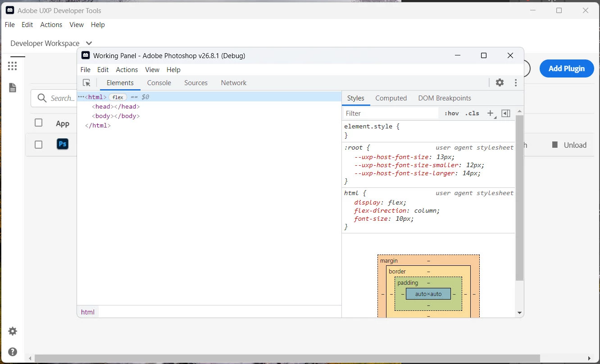Screen dimensions: 600x364
Task: Click the flex-direction: column property
Action: (x=397, y=211)
